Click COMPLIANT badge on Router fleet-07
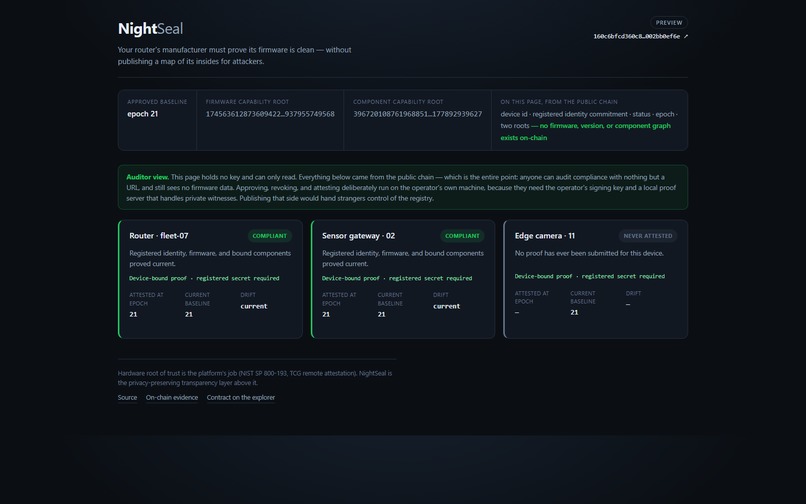This screenshot has width=806, height=504. pos(270,236)
